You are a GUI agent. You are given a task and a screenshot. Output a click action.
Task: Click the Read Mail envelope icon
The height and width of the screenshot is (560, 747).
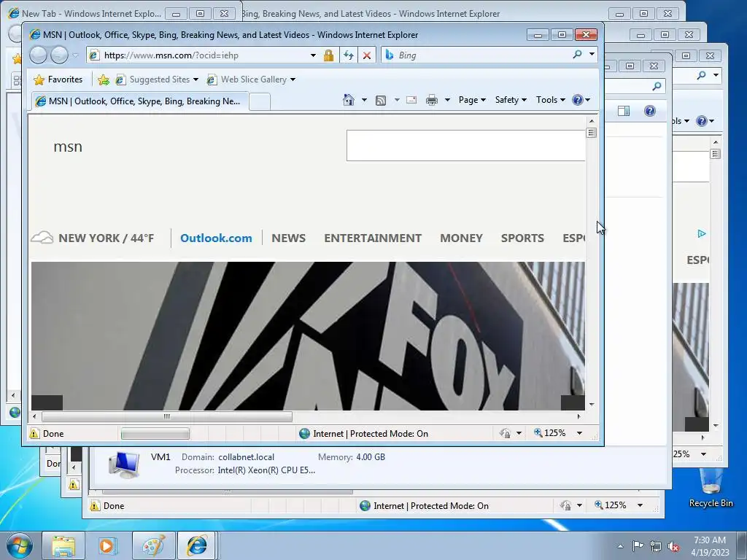411,100
